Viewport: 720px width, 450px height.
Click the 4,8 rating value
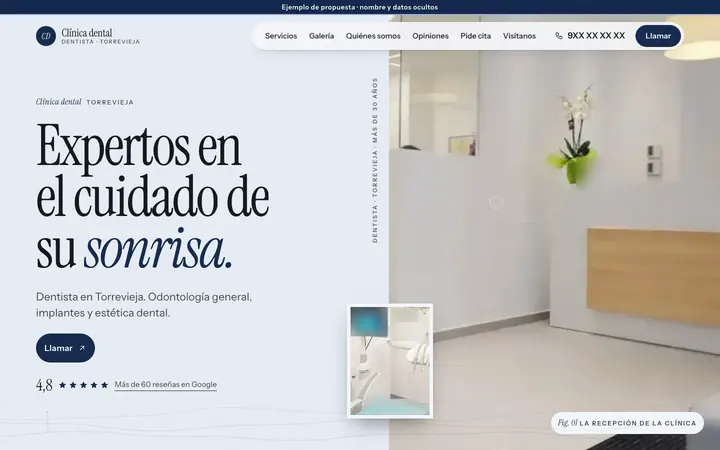coord(44,385)
